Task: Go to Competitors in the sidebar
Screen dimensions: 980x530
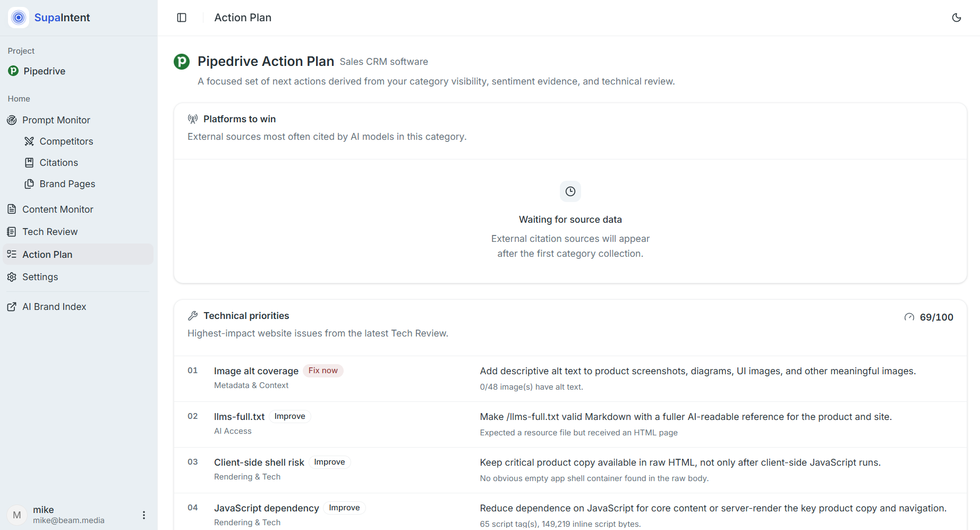Action: point(66,141)
